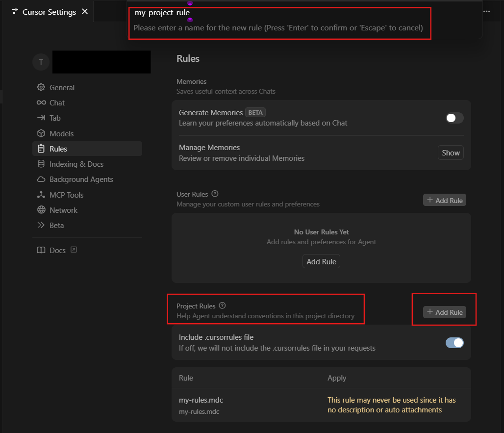Image resolution: width=504 pixels, height=433 pixels.
Task: Click the BETA badge beside Generate Memories
Action: (x=255, y=112)
